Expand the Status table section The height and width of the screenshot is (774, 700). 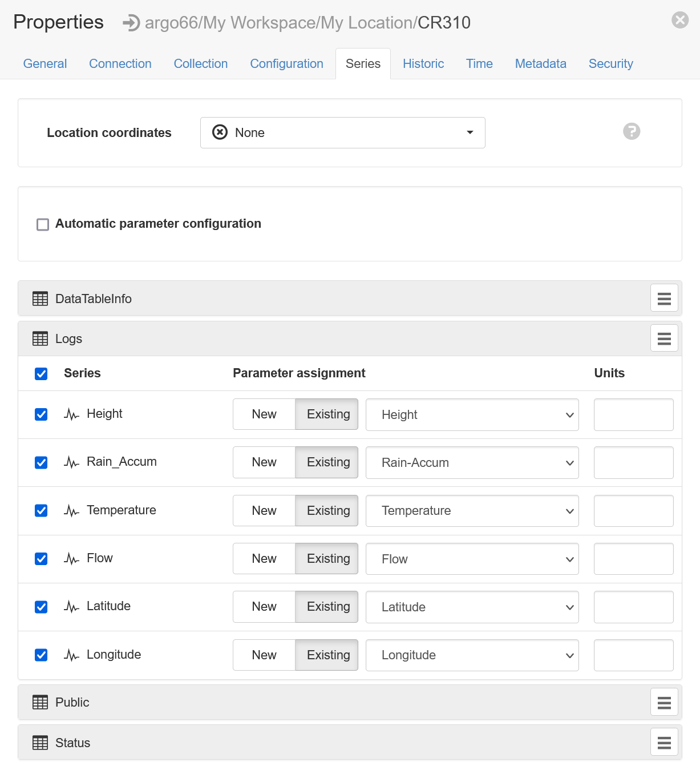coord(350,742)
